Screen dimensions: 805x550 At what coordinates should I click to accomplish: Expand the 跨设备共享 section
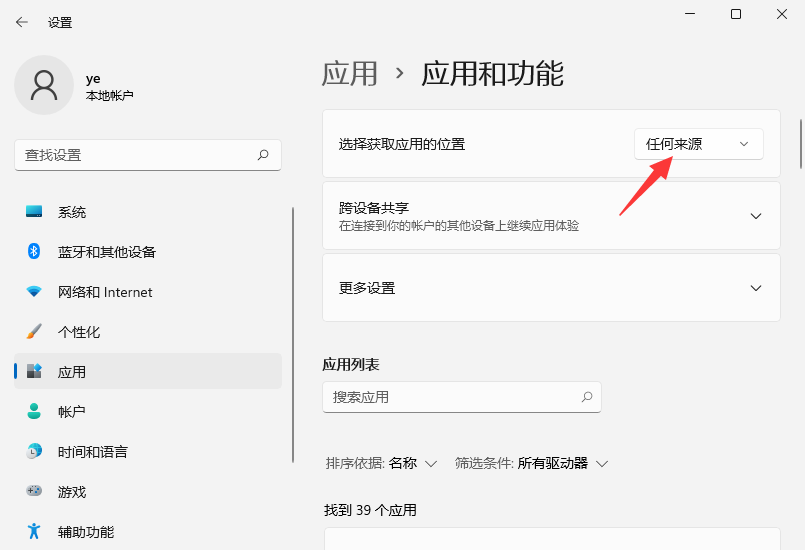[x=755, y=216]
